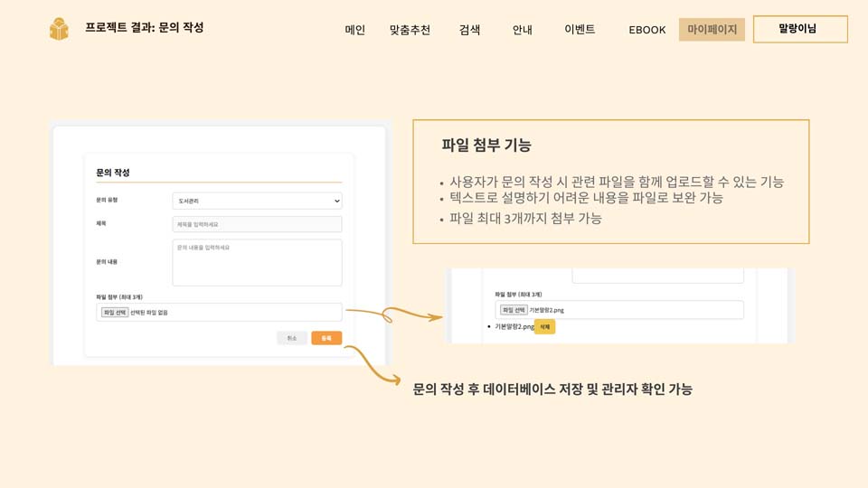This screenshot has height=488, width=868.
Task: Open the 안내 navigation item
Action: point(522,30)
